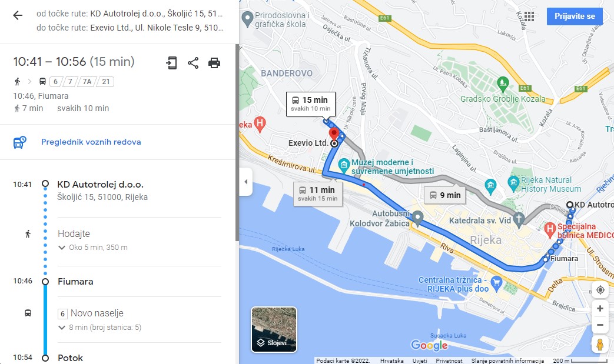Screen dimensions: 614x364
Task: Select the 9 min alternate route
Action: point(445,195)
